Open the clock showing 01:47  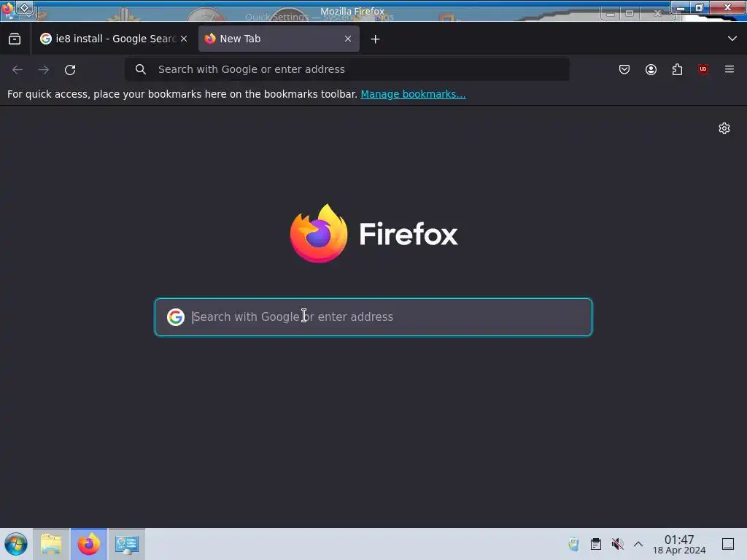pos(679,544)
